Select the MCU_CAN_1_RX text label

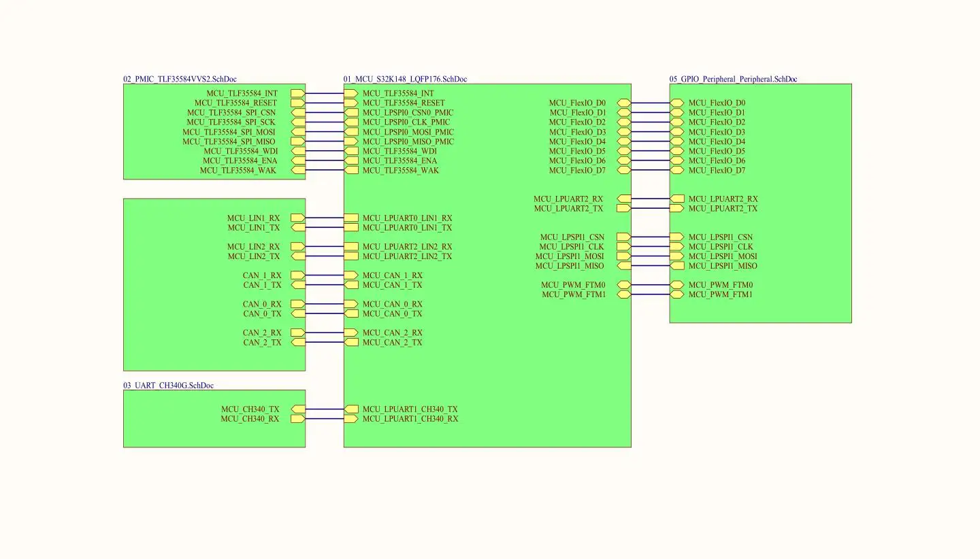[392, 275]
